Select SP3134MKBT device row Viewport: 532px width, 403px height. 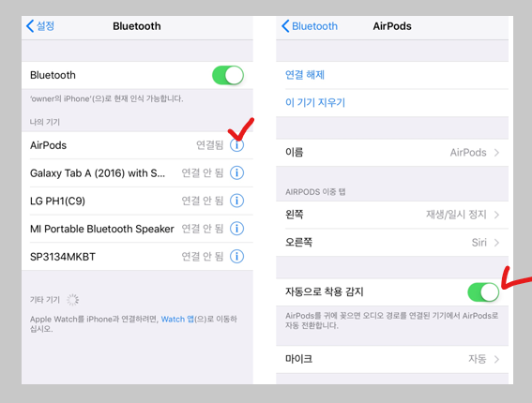click(x=137, y=256)
